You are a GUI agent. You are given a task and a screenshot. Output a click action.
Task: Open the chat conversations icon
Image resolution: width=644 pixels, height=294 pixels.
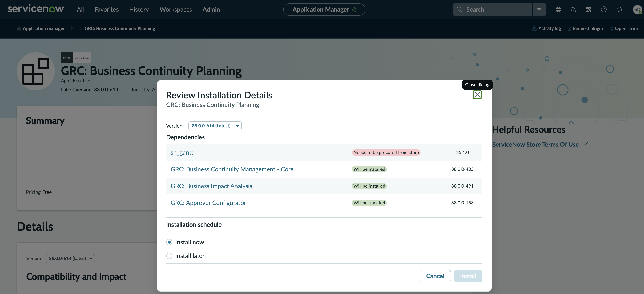[x=573, y=10]
